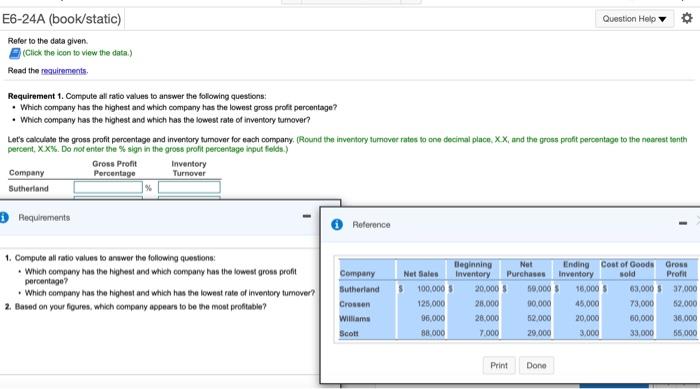The image size is (700, 389).
Task: Click the Requirements panel info icon
Action: point(4,218)
